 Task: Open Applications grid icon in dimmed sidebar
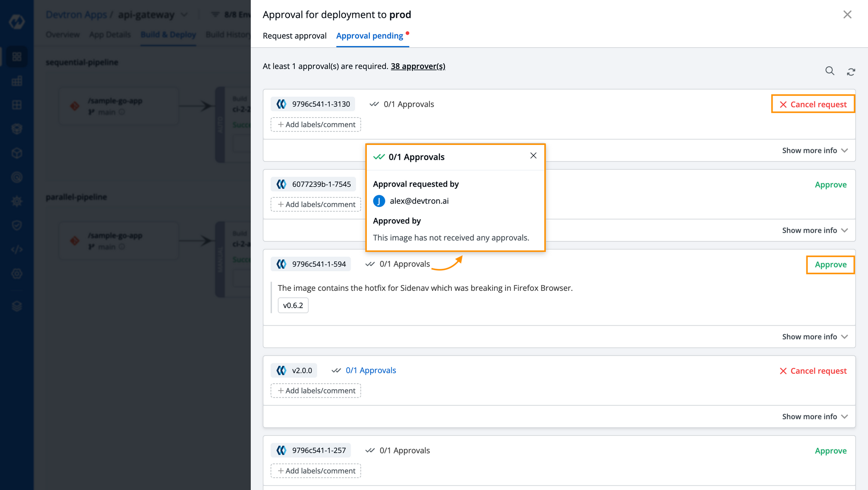[x=17, y=57]
